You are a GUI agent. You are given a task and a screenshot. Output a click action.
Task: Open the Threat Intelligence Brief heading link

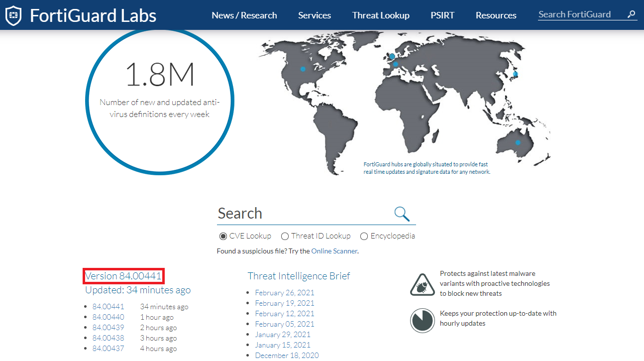(299, 276)
